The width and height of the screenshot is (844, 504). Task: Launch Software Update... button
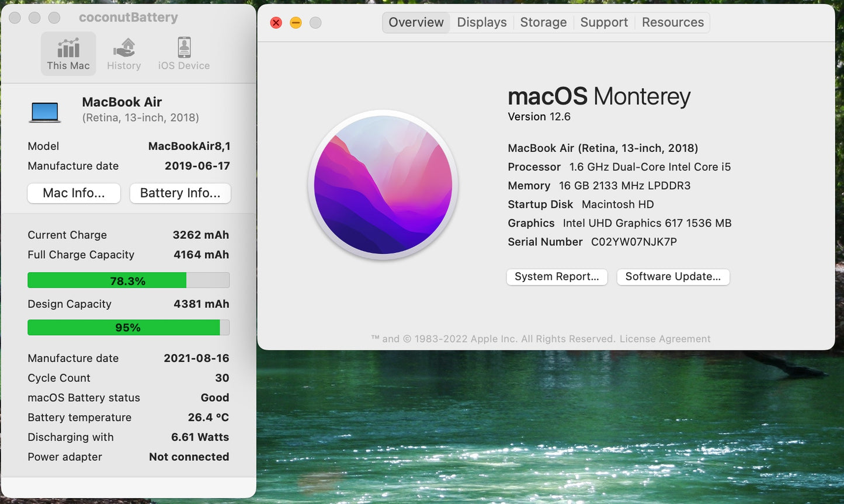pos(673,277)
